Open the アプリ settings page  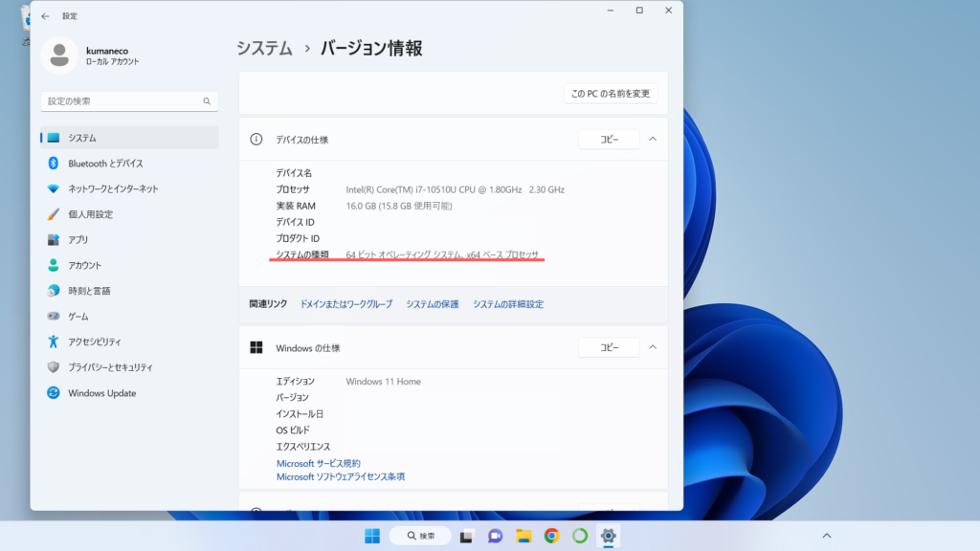130,240
